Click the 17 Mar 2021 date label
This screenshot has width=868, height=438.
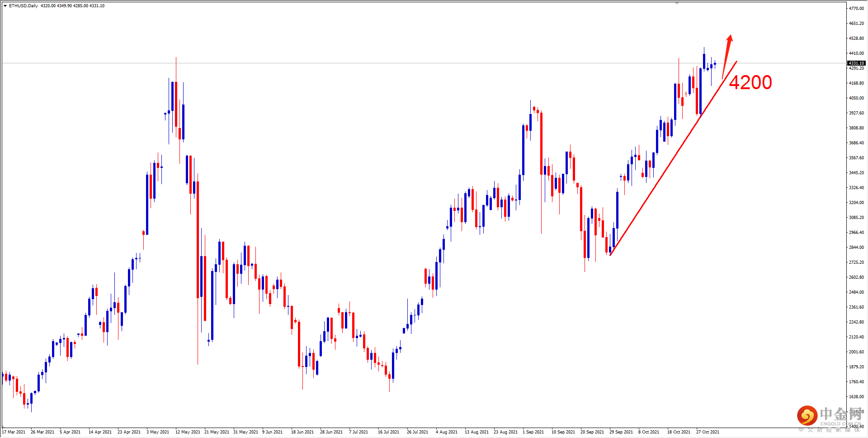click(14, 432)
